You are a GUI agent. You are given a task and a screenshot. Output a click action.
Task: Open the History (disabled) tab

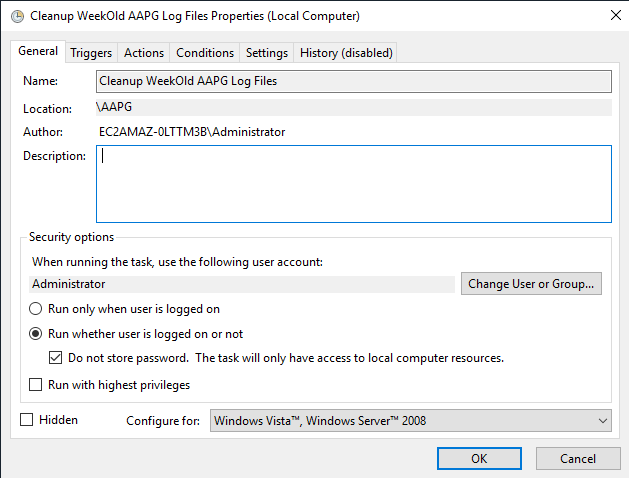tap(346, 53)
